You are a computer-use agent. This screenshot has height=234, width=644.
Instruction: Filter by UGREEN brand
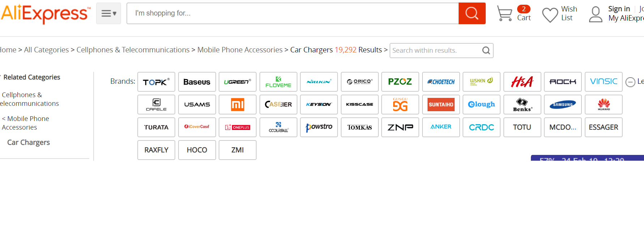(x=237, y=82)
